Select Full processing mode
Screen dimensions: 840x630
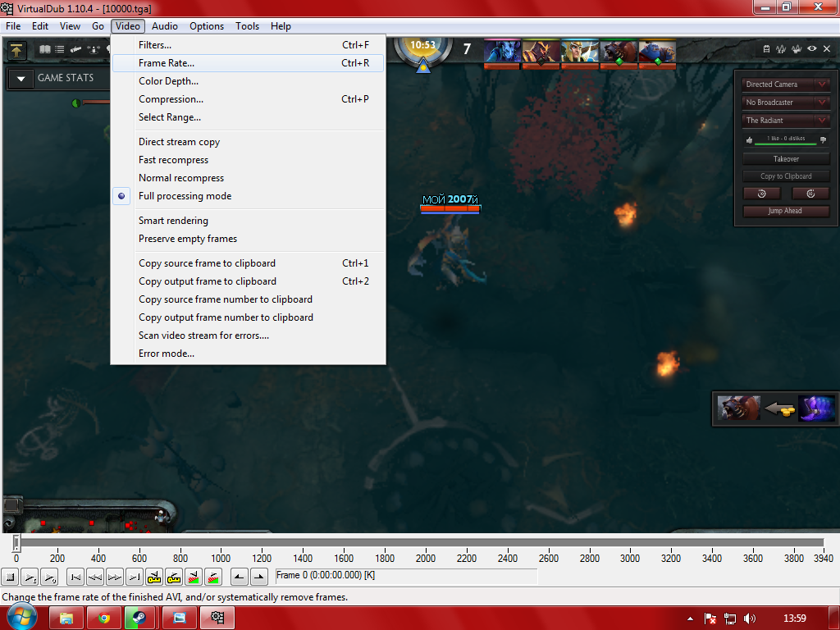click(249, 196)
